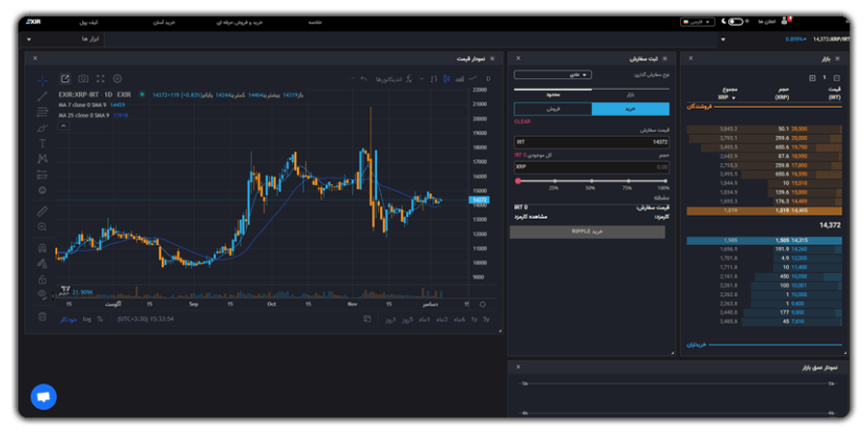Remove all drawings with trash icon
The height and width of the screenshot is (434, 868).
(x=42, y=316)
